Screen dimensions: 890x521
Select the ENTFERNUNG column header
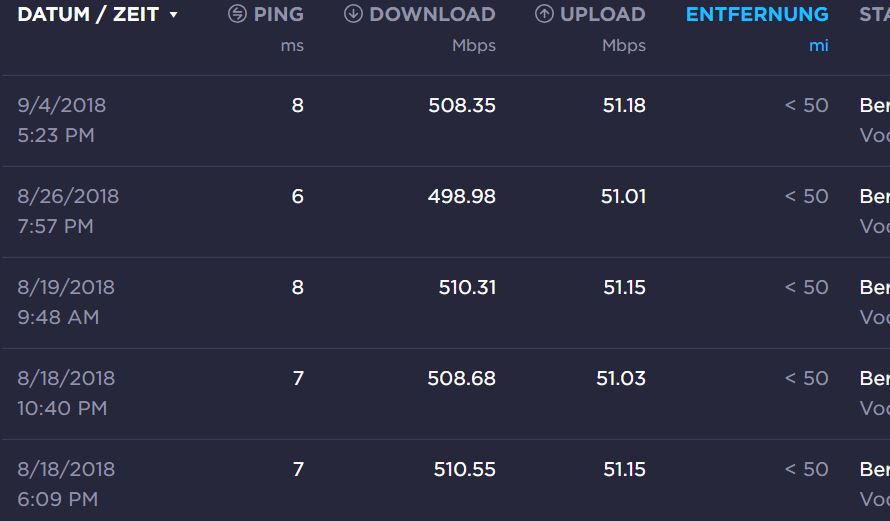[x=757, y=14]
